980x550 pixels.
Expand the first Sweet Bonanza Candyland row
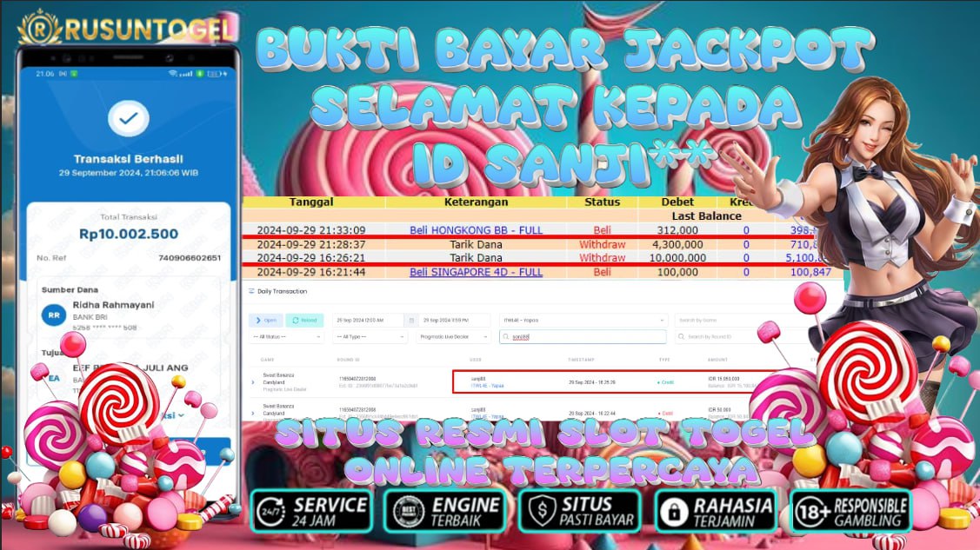coord(253,382)
